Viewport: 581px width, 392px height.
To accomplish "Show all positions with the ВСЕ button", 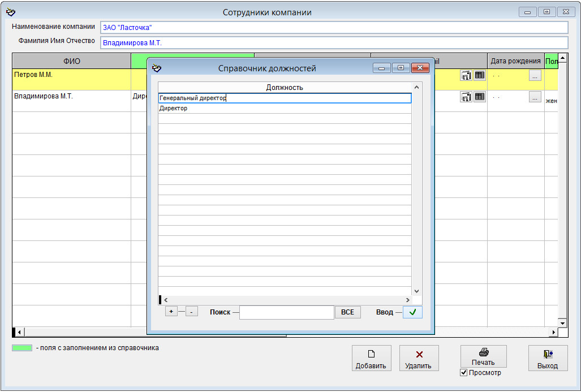I will pos(347,312).
